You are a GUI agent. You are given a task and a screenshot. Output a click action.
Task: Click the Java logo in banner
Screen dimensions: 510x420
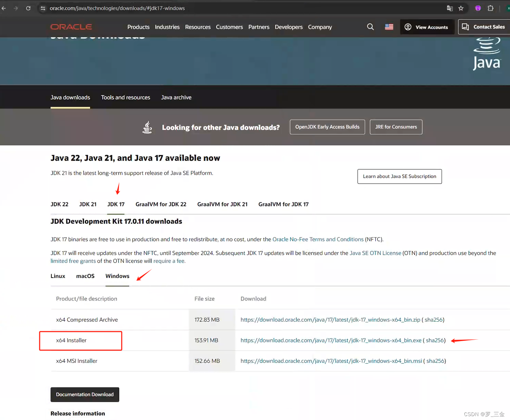click(487, 54)
